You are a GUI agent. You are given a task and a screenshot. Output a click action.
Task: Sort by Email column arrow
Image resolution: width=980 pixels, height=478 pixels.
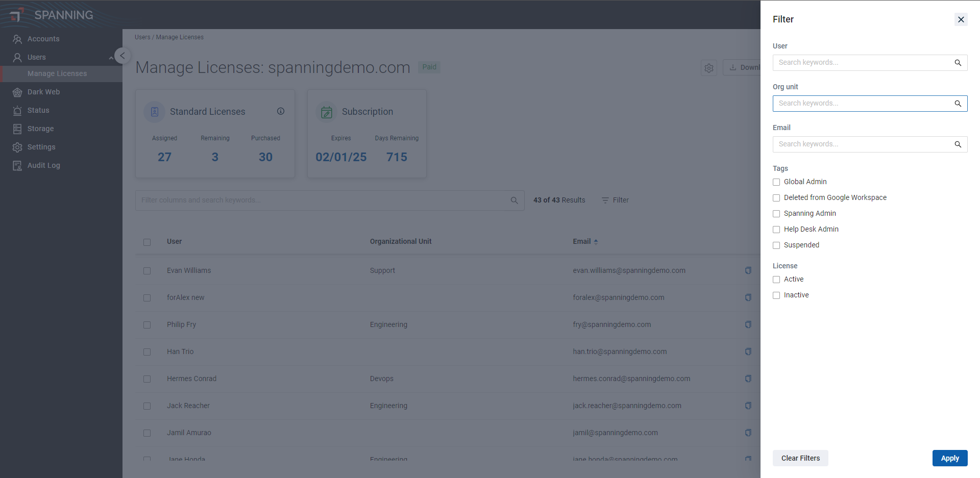[596, 242]
